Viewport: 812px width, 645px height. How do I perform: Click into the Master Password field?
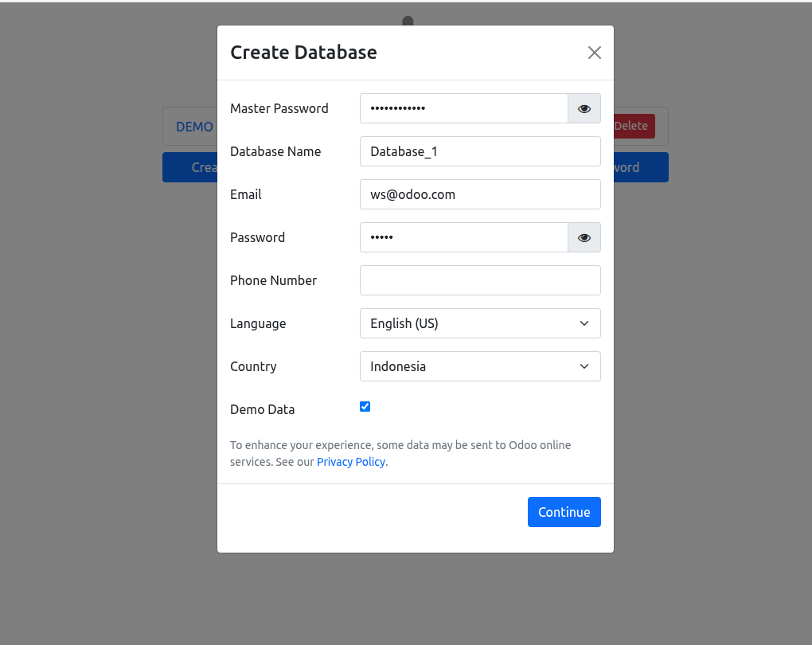[463, 108]
